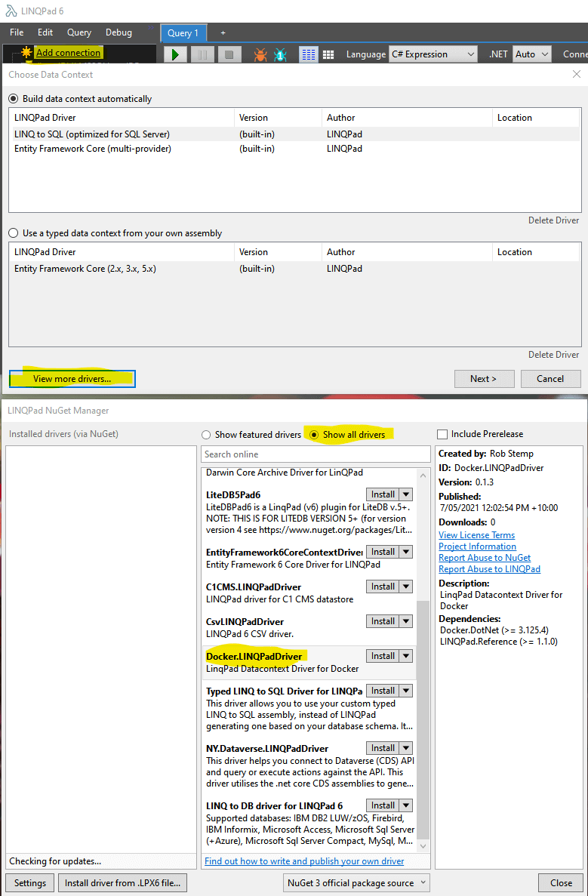Select Show all drivers radio button
This screenshot has width=588, height=896.
click(x=314, y=435)
